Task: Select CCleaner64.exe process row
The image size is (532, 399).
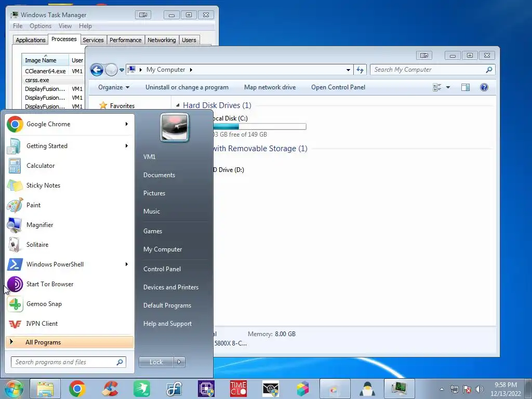Action: (x=54, y=71)
